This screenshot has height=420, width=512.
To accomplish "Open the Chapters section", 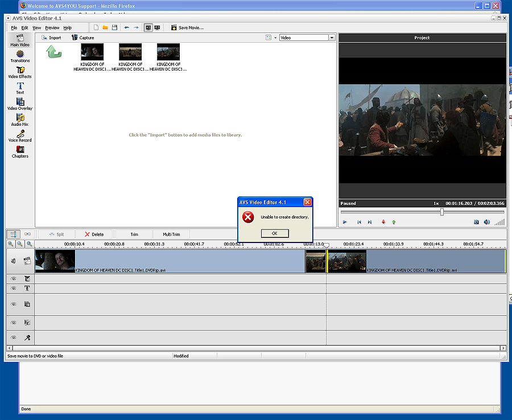I will pos(20,152).
